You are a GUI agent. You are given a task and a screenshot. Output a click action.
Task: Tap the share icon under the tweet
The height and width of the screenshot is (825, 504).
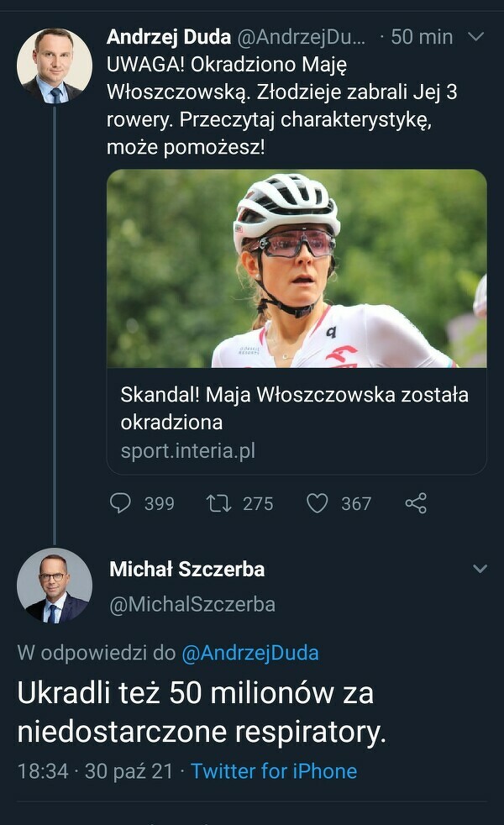416,503
